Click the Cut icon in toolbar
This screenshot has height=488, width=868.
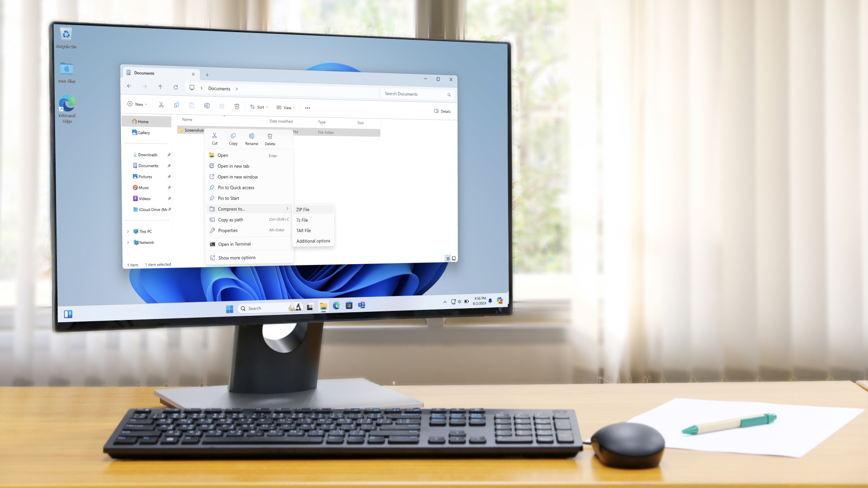click(161, 106)
